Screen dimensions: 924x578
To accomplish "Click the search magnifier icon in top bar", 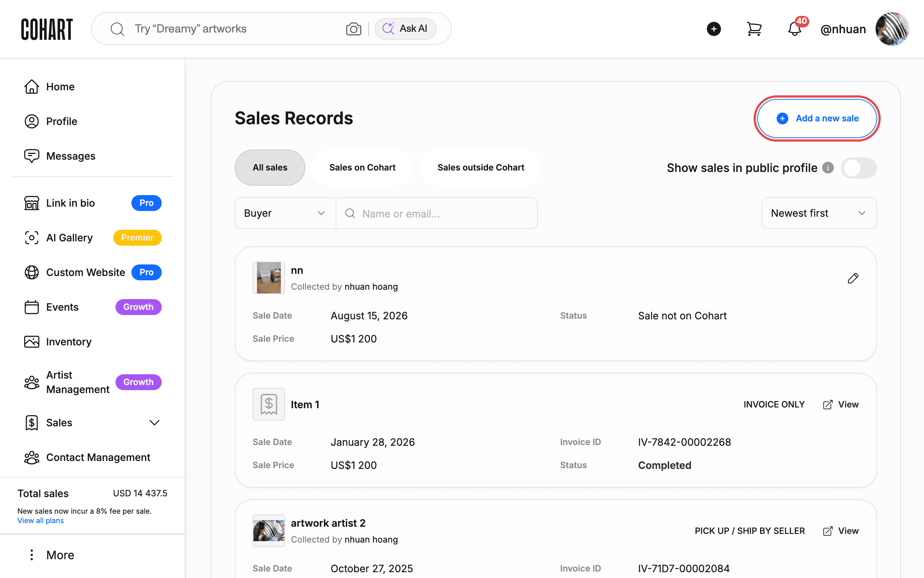I will 117,29.
